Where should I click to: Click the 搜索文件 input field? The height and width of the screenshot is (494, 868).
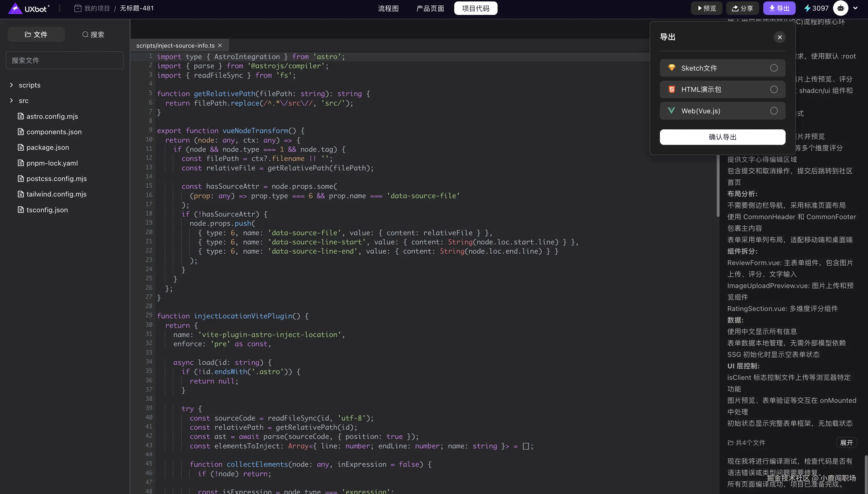pos(65,61)
